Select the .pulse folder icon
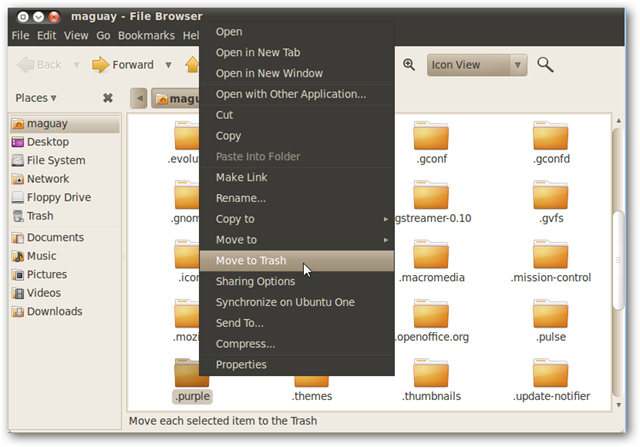640x447 pixels. pos(551,314)
